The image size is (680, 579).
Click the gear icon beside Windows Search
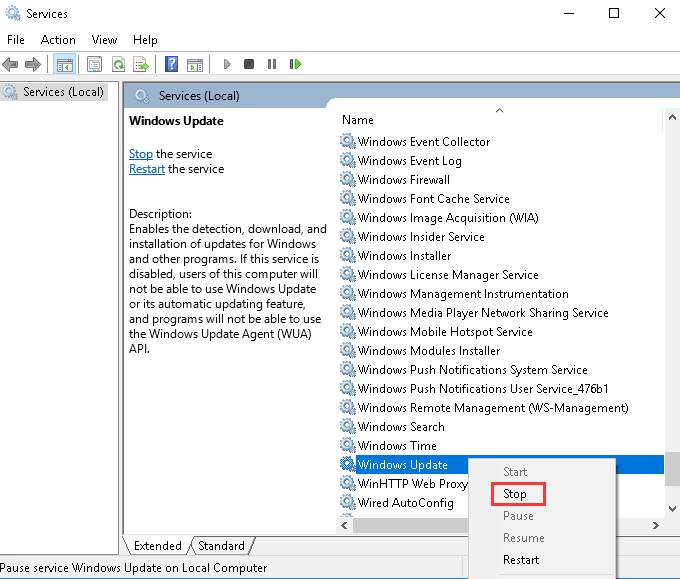pos(347,426)
